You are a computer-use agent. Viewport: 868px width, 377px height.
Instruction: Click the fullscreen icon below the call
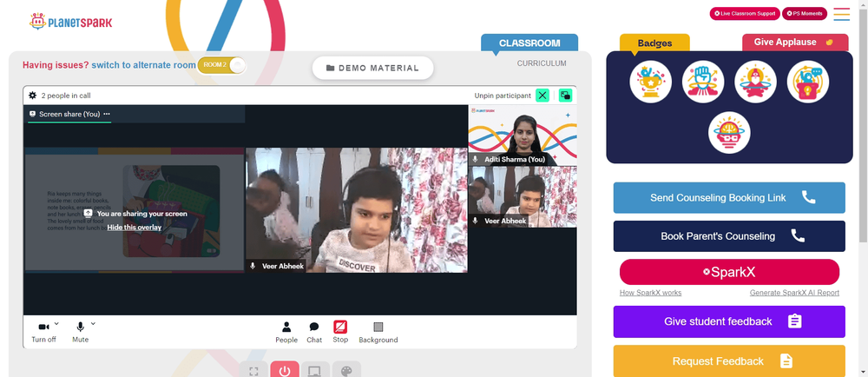coord(254,370)
